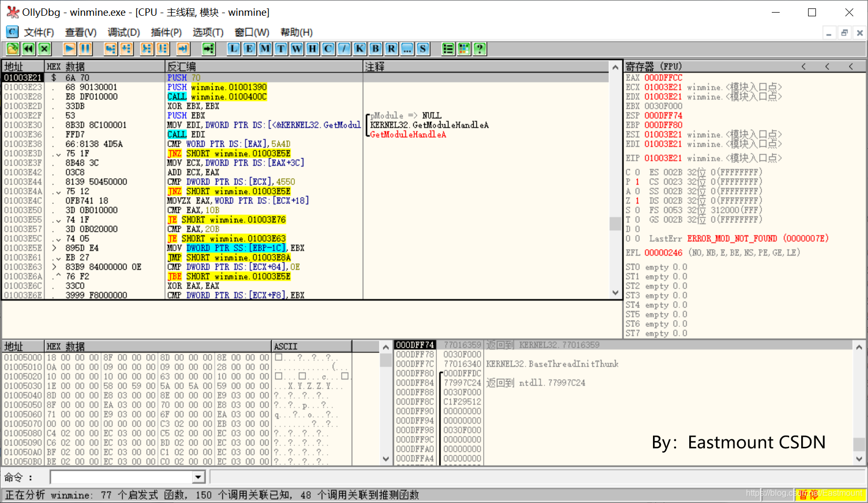This screenshot has width=868, height=503.
Task: Open Debugging options list icon
Action: (x=448, y=49)
